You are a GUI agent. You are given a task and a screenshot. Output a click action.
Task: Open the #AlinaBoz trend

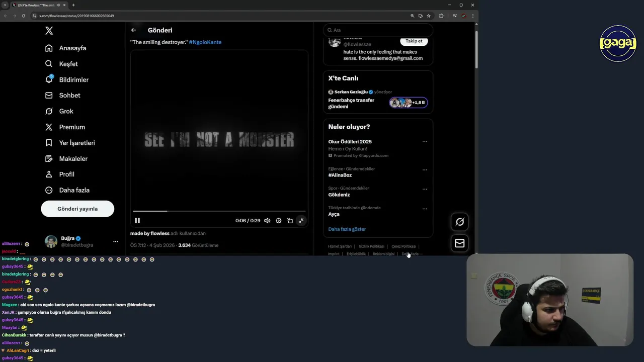tap(340, 175)
